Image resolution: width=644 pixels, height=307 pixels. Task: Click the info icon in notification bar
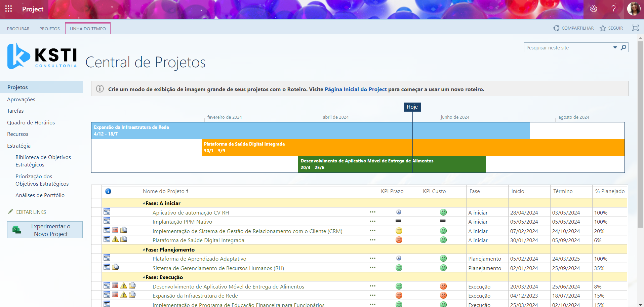[x=100, y=89]
